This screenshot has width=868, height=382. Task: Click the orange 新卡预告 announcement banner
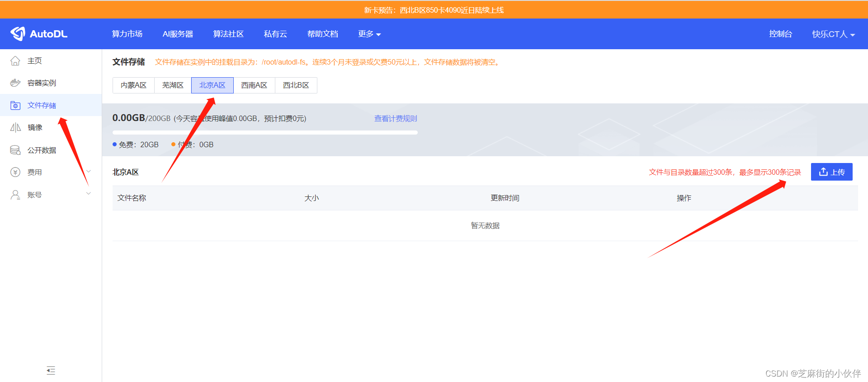(x=434, y=10)
